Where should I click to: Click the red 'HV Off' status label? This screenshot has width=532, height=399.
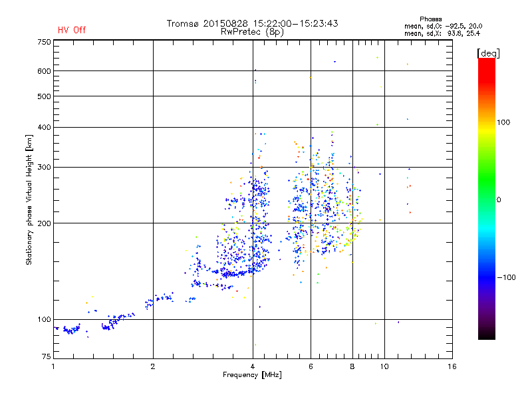click(x=72, y=30)
